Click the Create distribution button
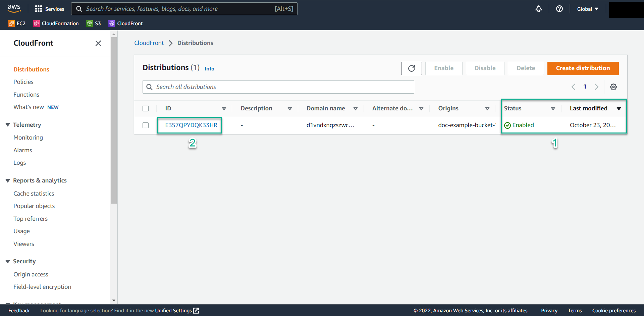Viewport: 644px width, 316px height. (583, 68)
